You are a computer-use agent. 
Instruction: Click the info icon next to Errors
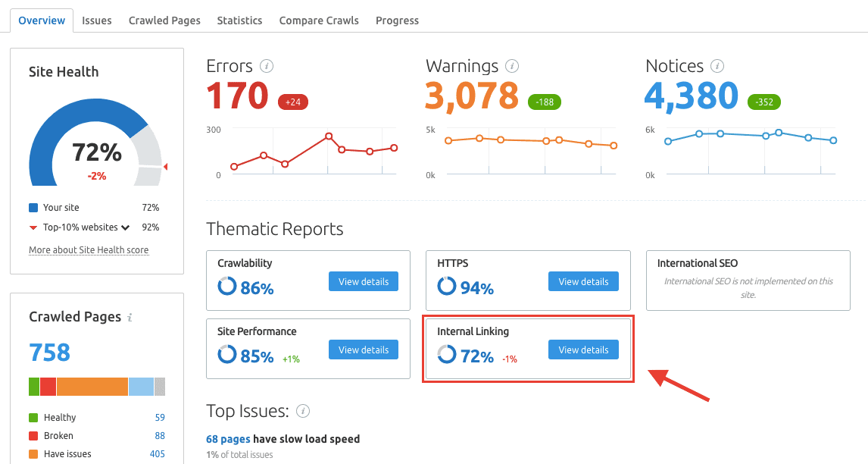tap(266, 66)
